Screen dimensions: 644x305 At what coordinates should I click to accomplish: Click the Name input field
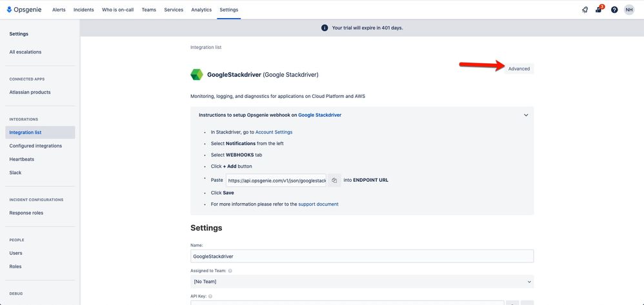pos(362,256)
